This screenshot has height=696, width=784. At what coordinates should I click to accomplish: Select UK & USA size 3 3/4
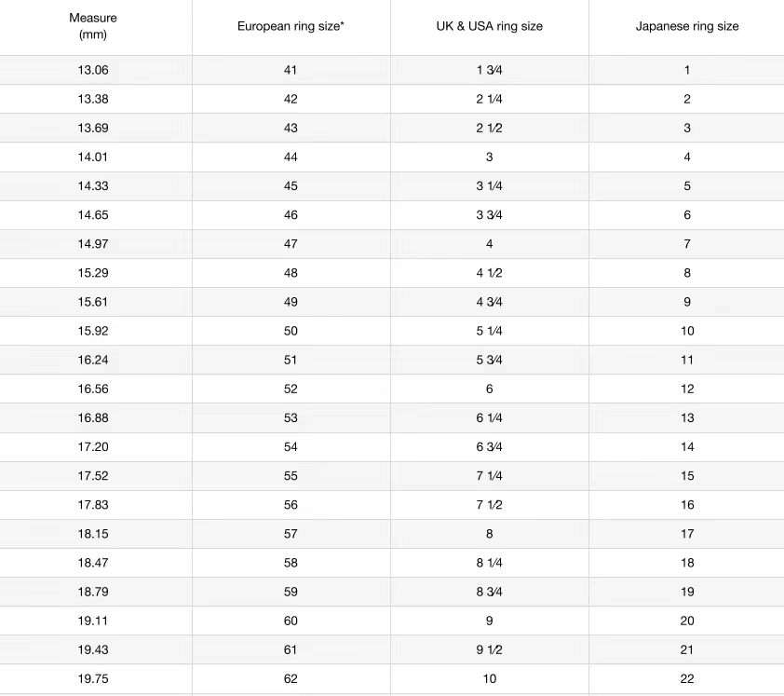pos(489,215)
